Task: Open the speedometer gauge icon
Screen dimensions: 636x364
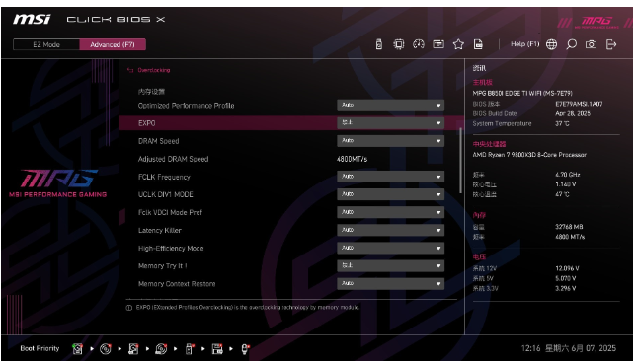Action: pyautogui.click(x=418, y=44)
